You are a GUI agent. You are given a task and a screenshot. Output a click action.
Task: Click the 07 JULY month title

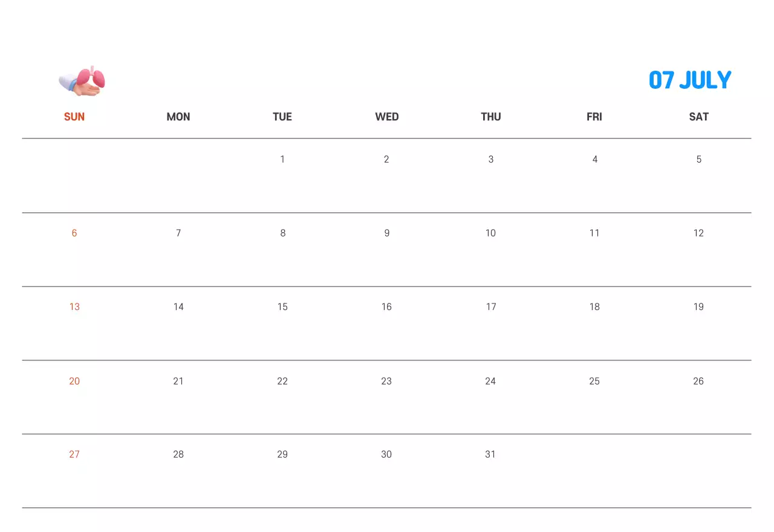[690, 80]
